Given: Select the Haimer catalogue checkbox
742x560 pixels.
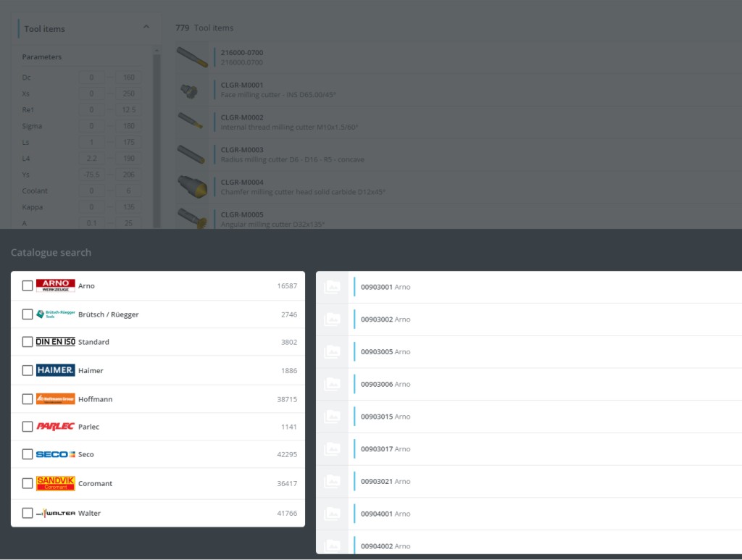Looking at the screenshot, I should pyautogui.click(x=28, y=370).
